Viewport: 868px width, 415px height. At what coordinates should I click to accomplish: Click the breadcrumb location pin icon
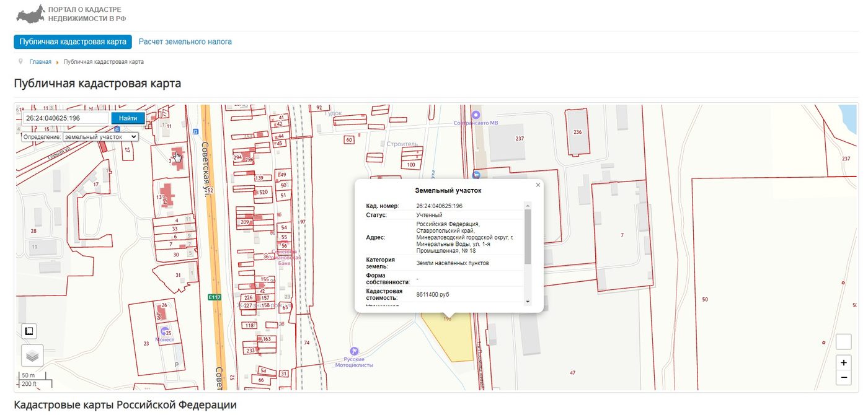pyautogui.click(x=21, y=61)
